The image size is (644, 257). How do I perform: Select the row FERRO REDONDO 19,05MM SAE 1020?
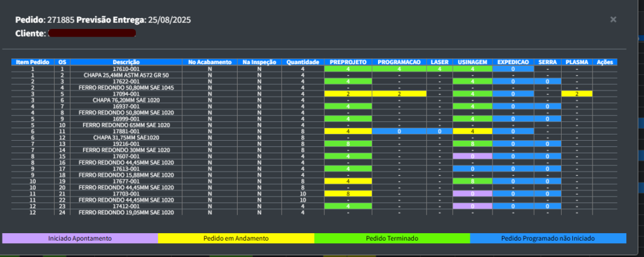(x=126, y=212)
